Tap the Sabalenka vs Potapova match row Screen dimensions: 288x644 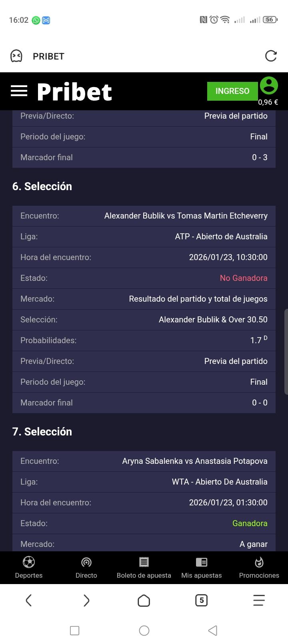(x=144, y=461)
